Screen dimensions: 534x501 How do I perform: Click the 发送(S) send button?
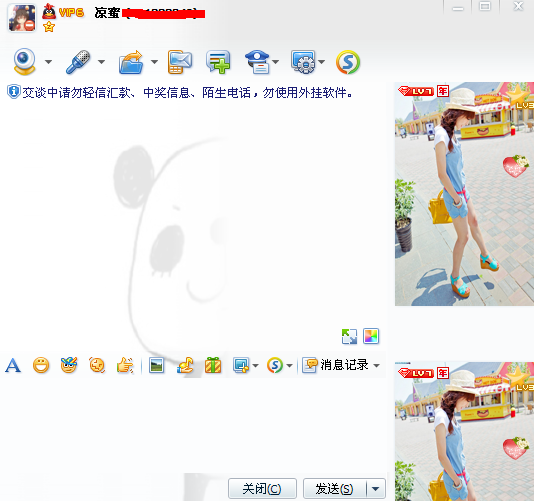point(334,489)
